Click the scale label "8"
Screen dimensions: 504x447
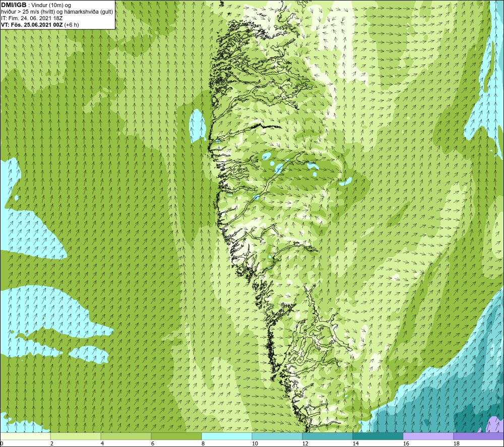[203, 444]
